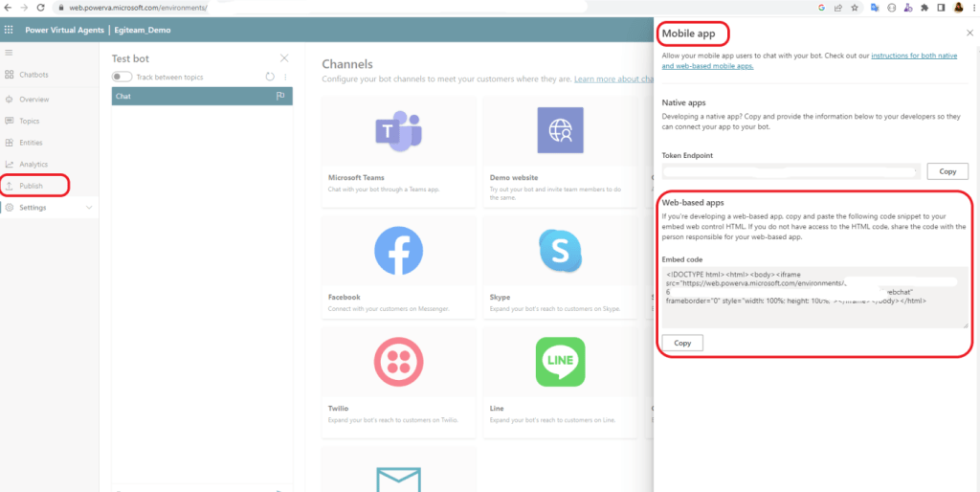Go to Publish in the sidebar
980x492 pixels.
(32, 186)
